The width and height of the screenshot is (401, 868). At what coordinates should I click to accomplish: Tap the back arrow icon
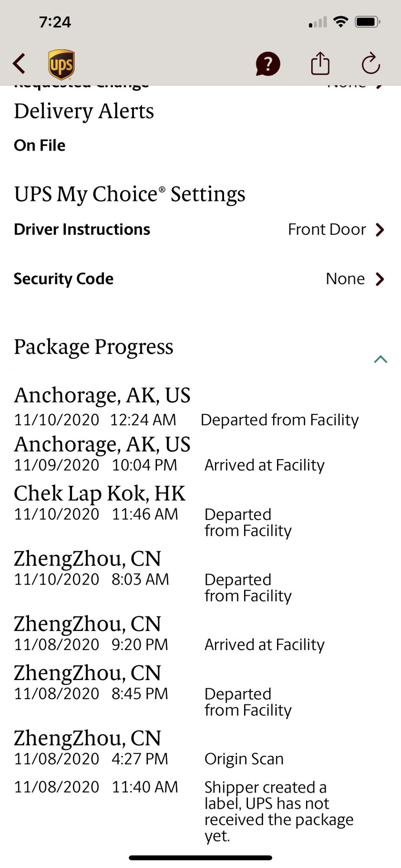click(x=19, y=64)
